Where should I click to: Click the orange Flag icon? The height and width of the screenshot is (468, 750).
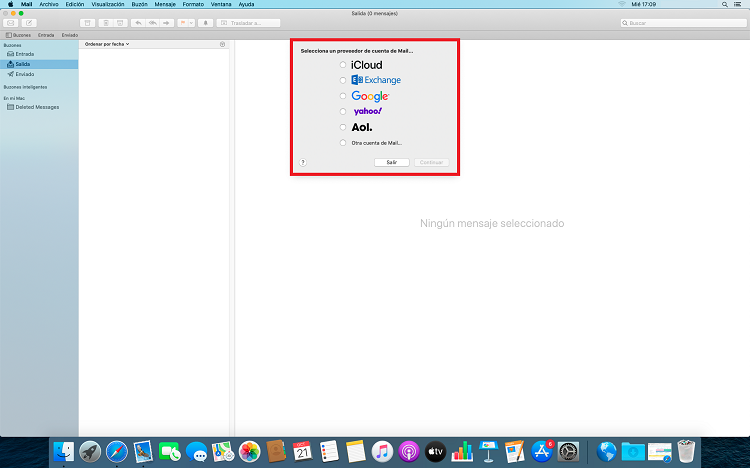pos(183,23)
